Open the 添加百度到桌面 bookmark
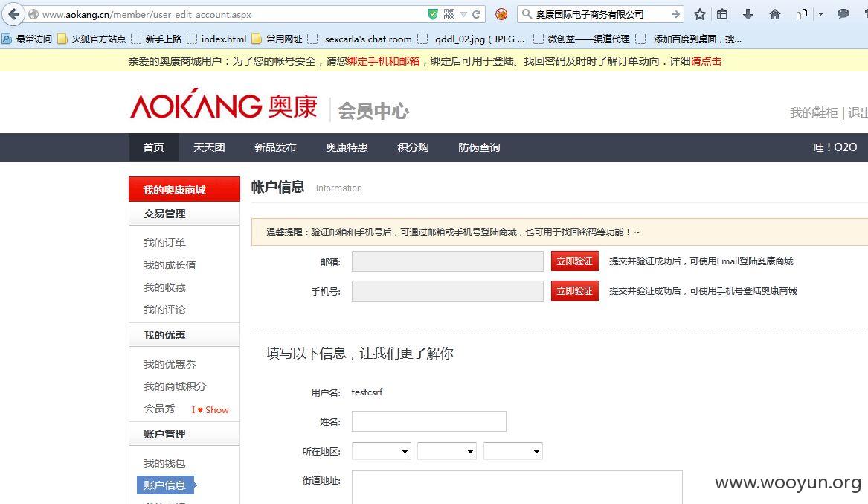Image resolution: width=868 pixels, height=504 pixels. click(689, 39)
